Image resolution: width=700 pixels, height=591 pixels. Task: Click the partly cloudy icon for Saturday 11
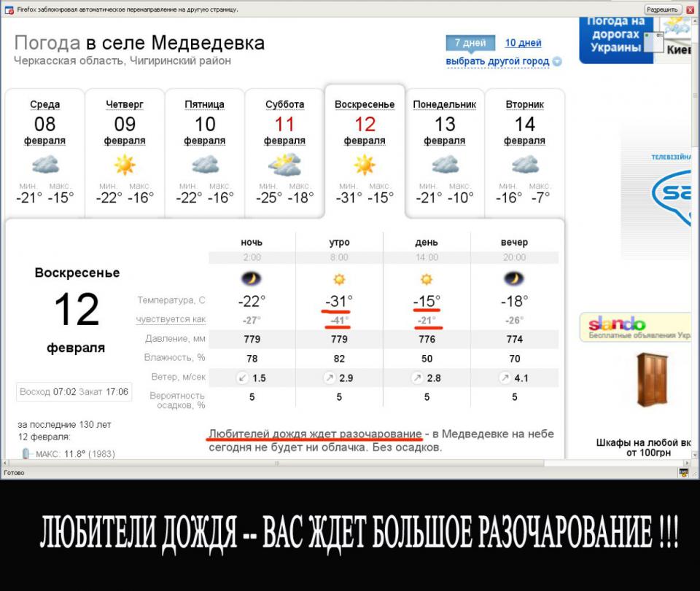tap(284, 165)
